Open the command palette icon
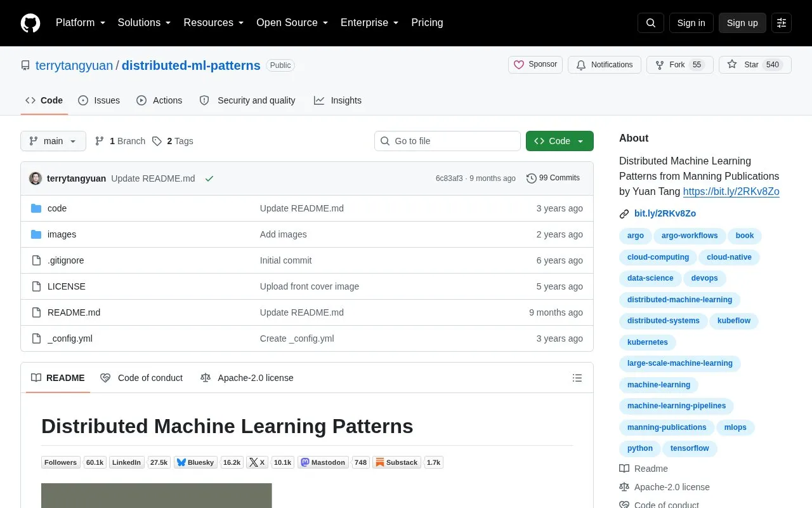The image size is (812, 508). pos(782,23)
